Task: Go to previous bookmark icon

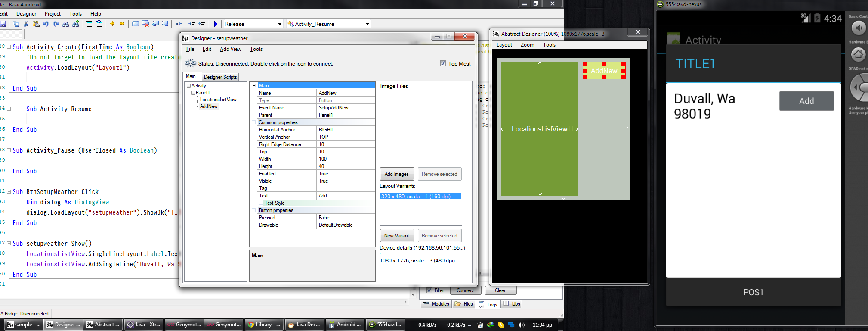Action: point(155,24)
